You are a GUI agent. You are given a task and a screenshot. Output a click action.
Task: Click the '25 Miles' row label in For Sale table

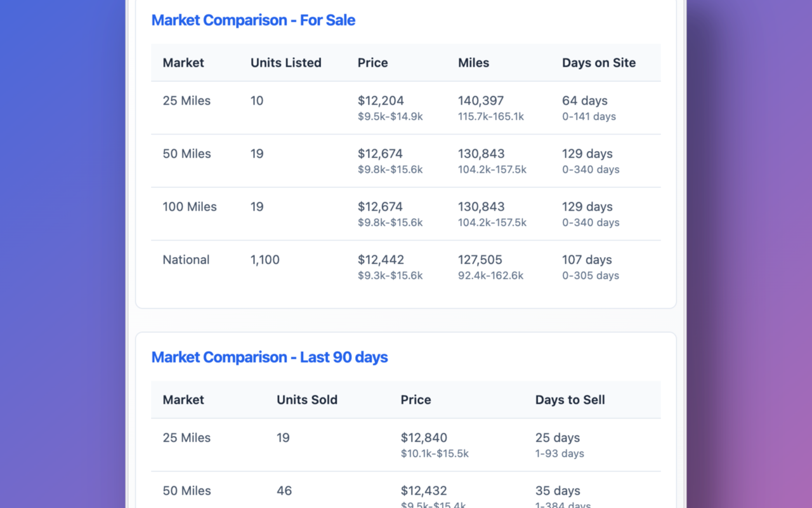click(187, 101)
